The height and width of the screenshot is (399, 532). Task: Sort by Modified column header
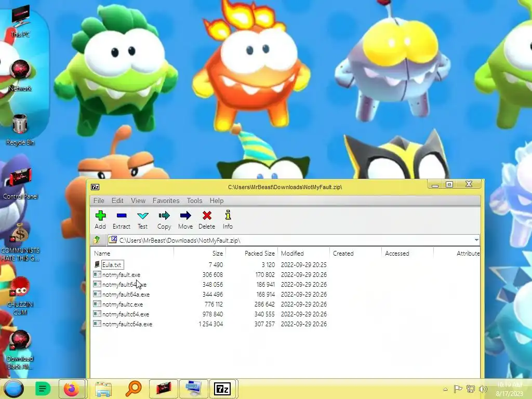[303, 253]
